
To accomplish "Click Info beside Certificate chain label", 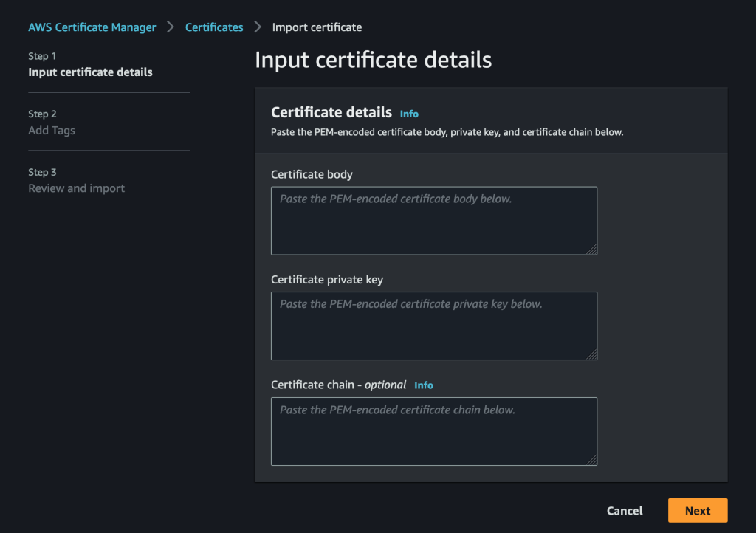I will point(423,385).
